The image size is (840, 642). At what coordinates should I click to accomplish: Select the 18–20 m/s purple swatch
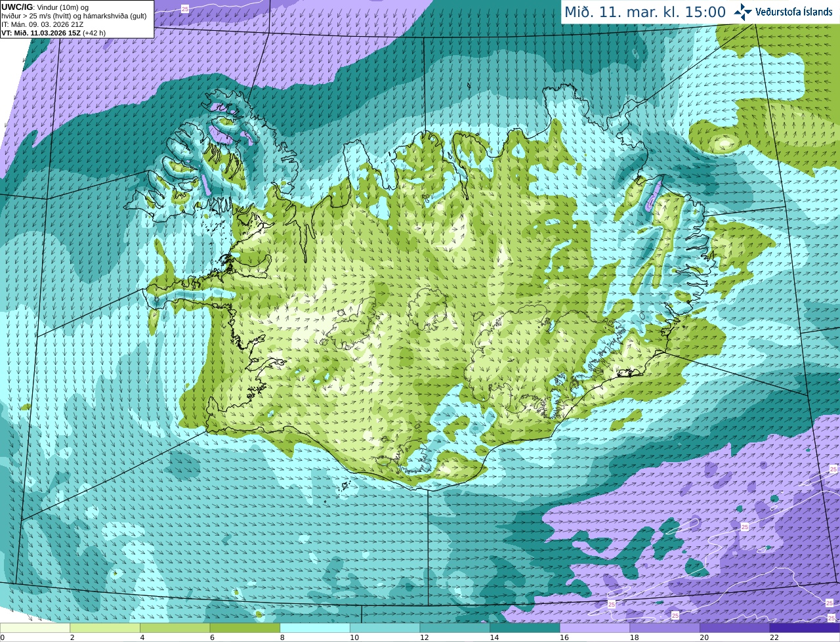pos(665,628)
